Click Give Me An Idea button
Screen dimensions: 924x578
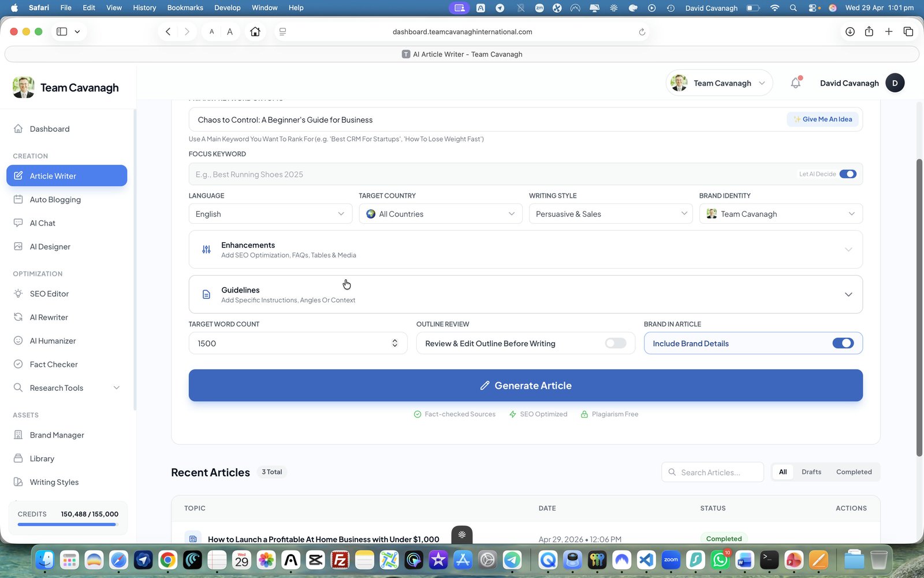(823, 120)
